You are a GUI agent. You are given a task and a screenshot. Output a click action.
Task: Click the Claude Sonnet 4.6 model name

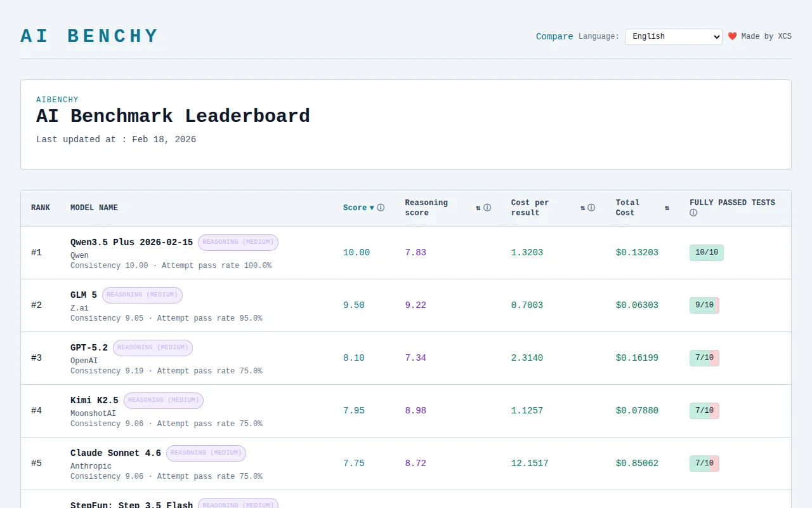coord(115,453)
